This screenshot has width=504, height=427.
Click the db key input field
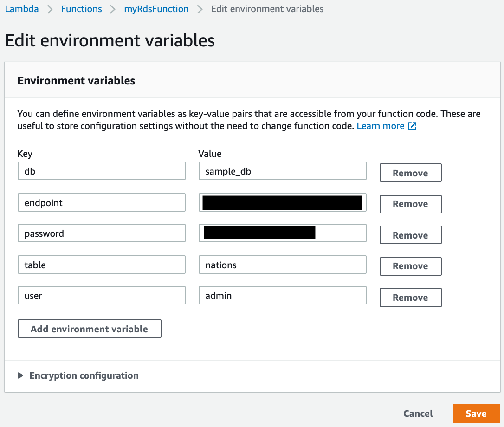(101, 171)
